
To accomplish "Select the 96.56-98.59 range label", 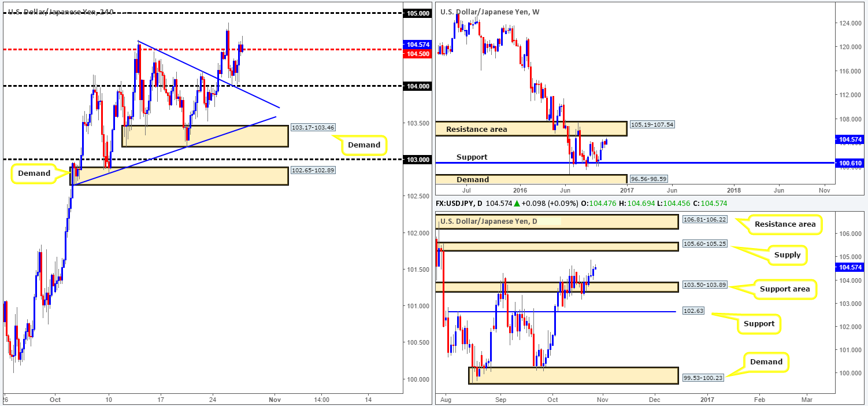I will [x=650, y=179].
